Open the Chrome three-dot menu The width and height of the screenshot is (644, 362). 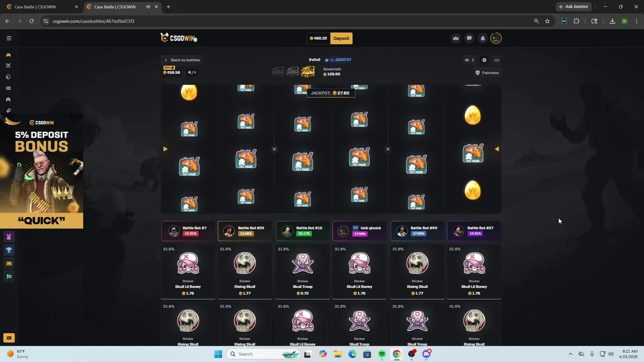point(636,21)
